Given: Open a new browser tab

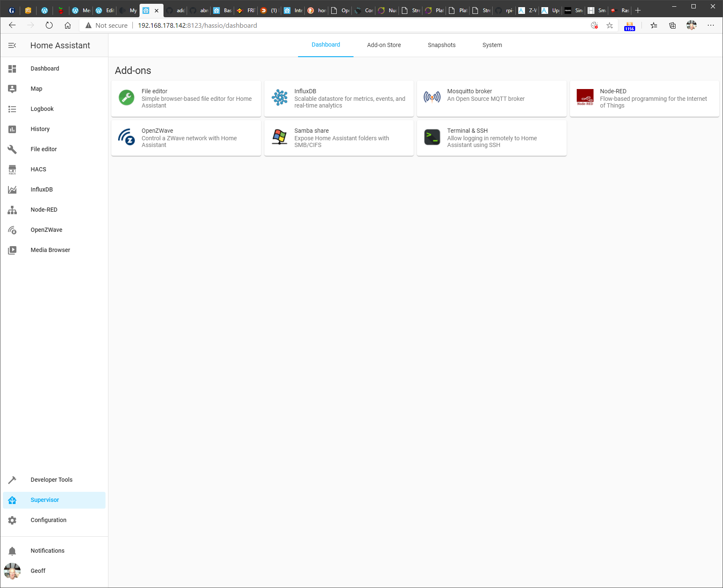Looking at the screenshot, I should [638, 10].
